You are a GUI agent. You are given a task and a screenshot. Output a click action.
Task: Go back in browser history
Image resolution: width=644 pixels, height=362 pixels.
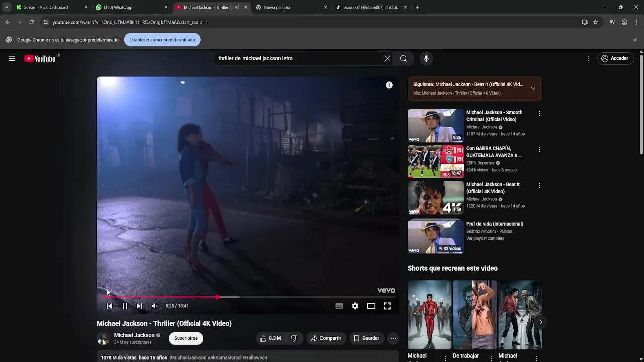[7, 22]
